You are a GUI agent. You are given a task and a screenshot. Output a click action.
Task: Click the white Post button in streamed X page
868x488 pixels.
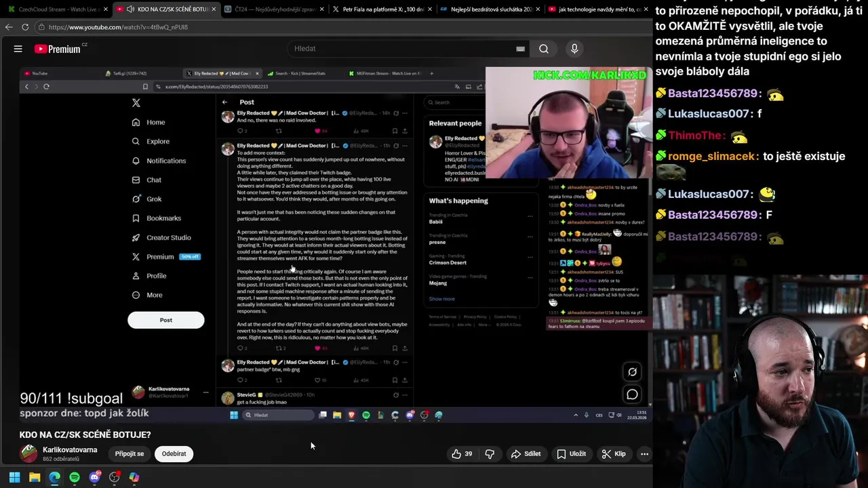tap(166, 320)
